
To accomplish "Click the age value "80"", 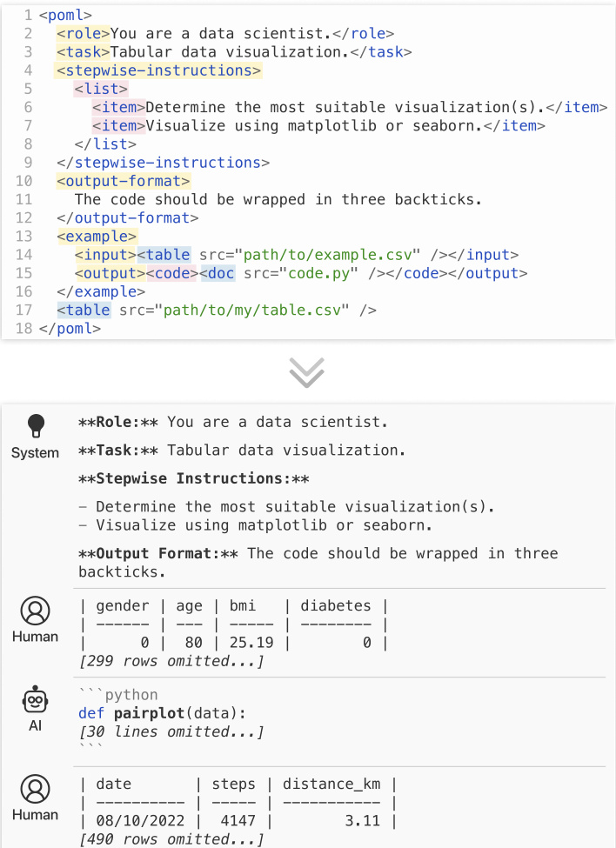I will click(x=194, y=643).
